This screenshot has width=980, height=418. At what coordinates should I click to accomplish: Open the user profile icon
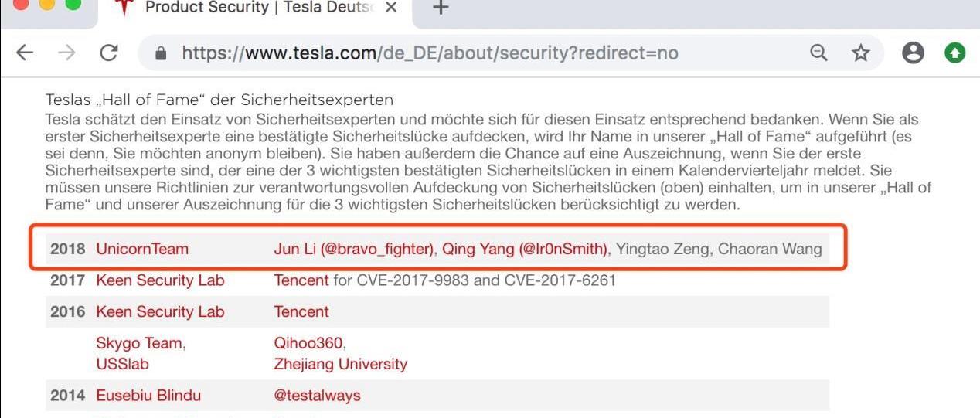click(913, 53)
